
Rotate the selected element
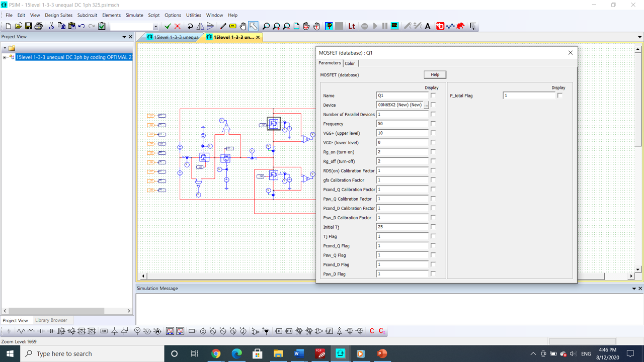(190, 26)
